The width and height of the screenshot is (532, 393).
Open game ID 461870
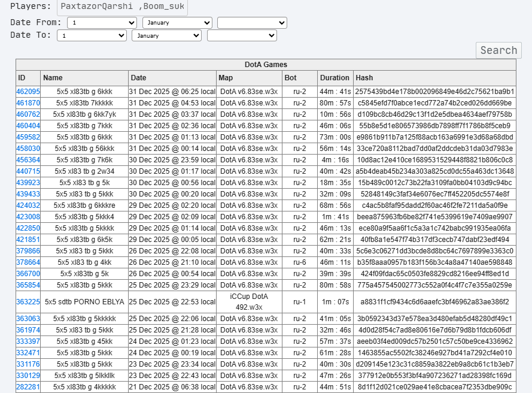point(28,103)
